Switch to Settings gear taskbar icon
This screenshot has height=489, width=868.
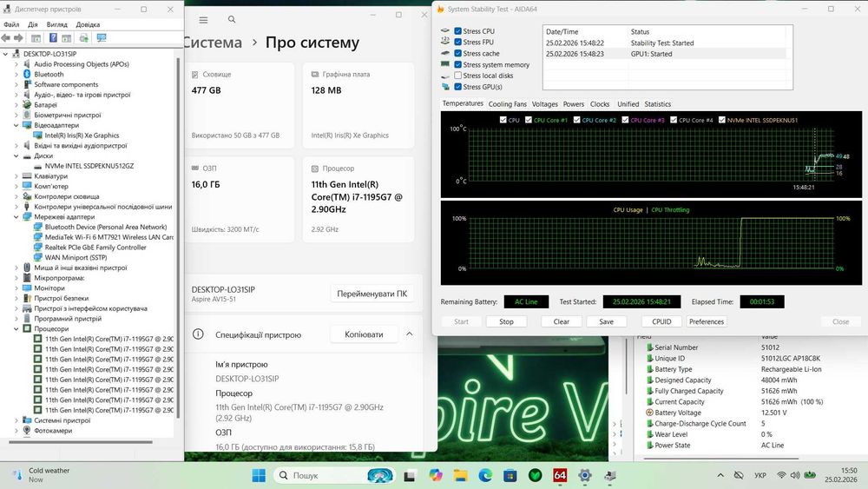(x=585, y=475)
